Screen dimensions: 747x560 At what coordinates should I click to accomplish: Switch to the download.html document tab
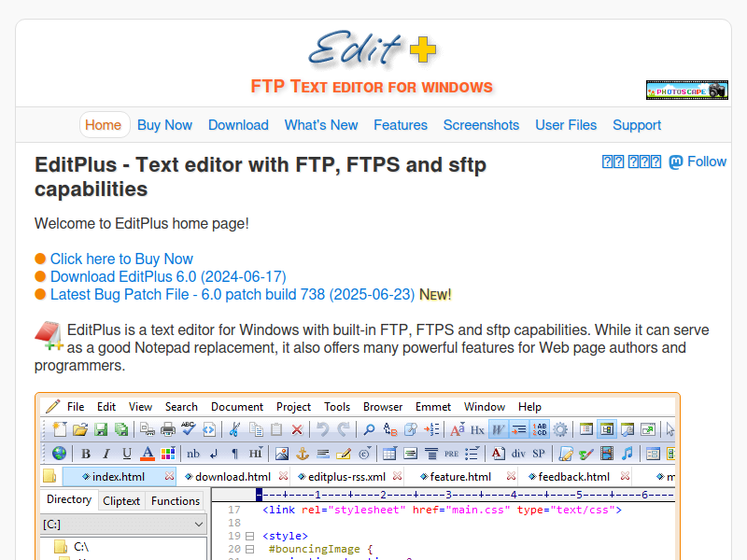pos(233,477)
